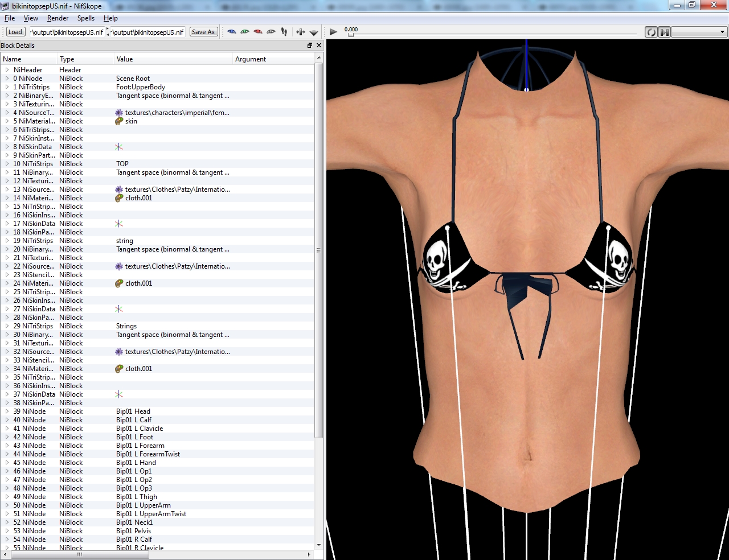Click the '2 NiBinaryE...' Tangent space row
This screenshot has height=560, width=729.
(157, 96)
